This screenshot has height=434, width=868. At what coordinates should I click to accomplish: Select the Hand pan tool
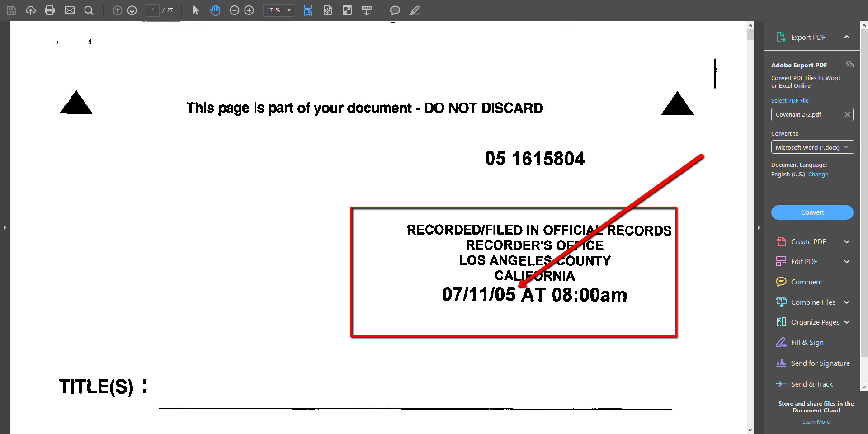tap(215, 10)
